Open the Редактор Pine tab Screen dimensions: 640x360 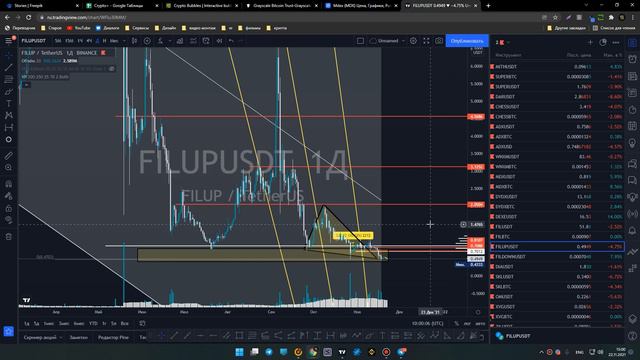point(113,338)
